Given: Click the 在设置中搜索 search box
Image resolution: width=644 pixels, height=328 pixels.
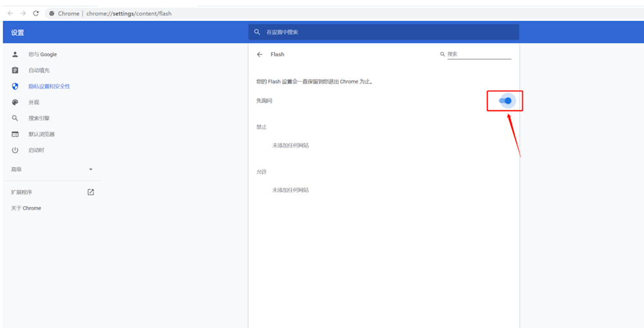Looking at the screenshot, I should 383,32.
